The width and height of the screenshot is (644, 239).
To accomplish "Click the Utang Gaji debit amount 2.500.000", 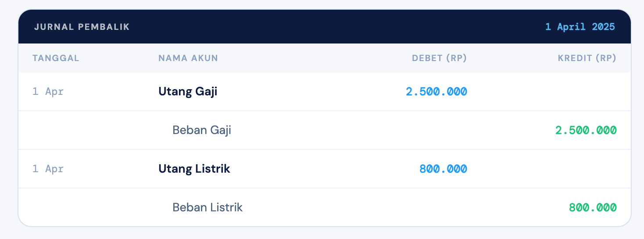I will click(436, 92).
